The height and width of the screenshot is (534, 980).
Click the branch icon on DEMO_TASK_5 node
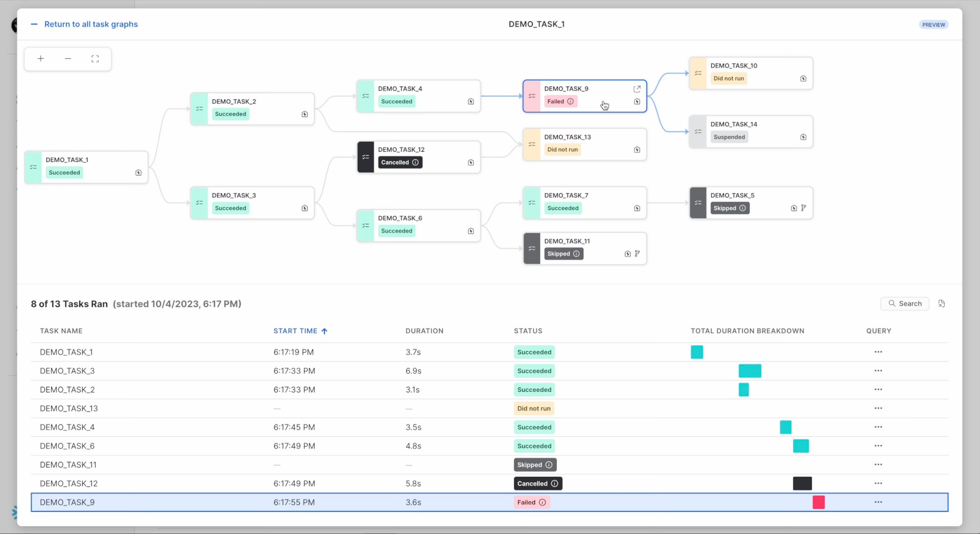tap(804, 208)
